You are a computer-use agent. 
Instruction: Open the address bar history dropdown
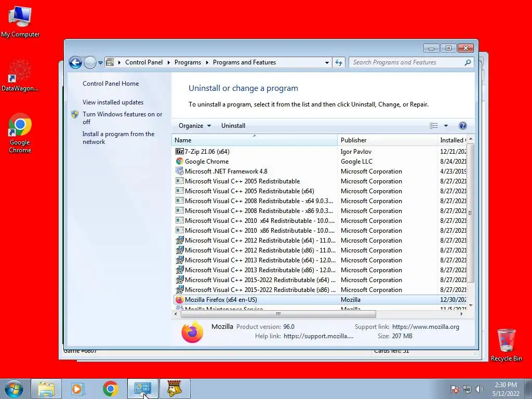(x=327, y=62)
